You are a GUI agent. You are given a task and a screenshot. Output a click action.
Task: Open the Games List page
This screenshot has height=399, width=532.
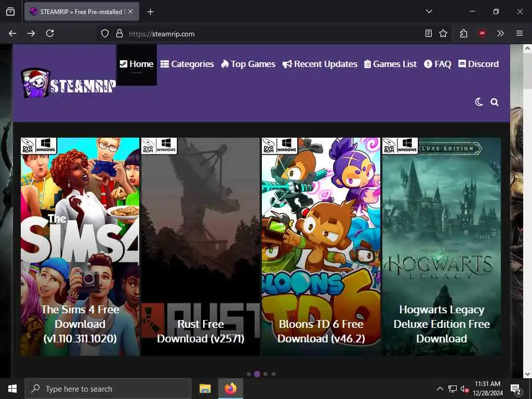click(x=391, y=64)
